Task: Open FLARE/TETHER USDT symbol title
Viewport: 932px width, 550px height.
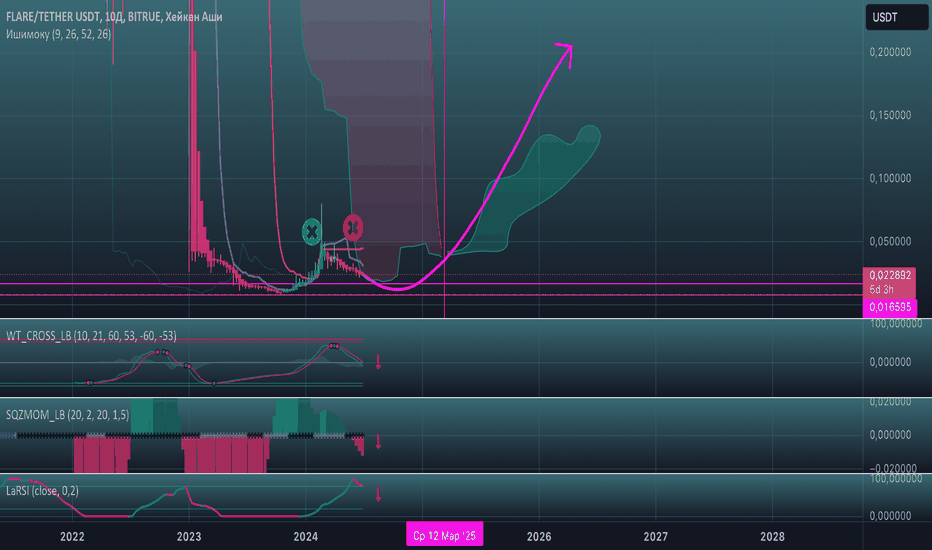Action: [x=114, y=17]
